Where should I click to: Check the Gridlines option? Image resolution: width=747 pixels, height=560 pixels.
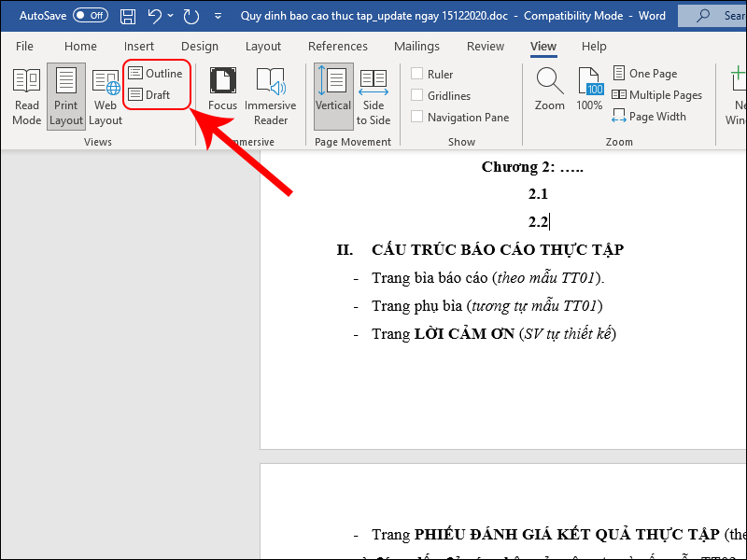[x=417, y=96]
